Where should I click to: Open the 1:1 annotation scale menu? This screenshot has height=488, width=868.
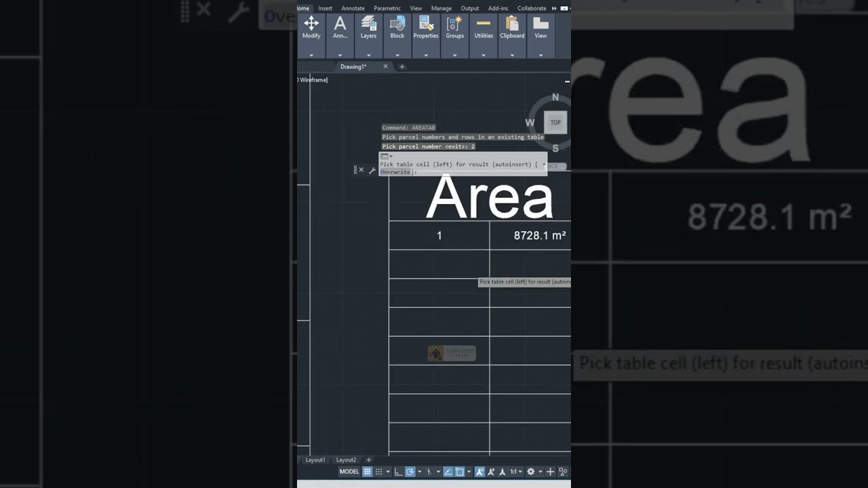coord(516,472)
